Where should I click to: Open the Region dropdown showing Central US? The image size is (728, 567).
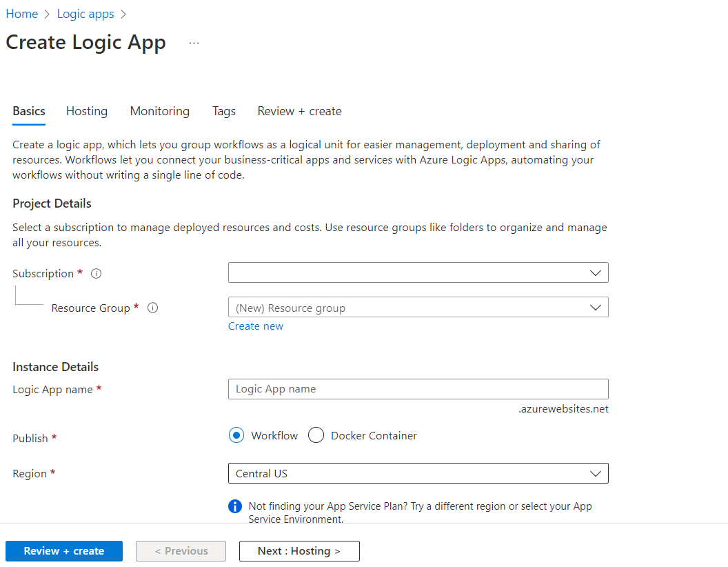click(418, 473)
